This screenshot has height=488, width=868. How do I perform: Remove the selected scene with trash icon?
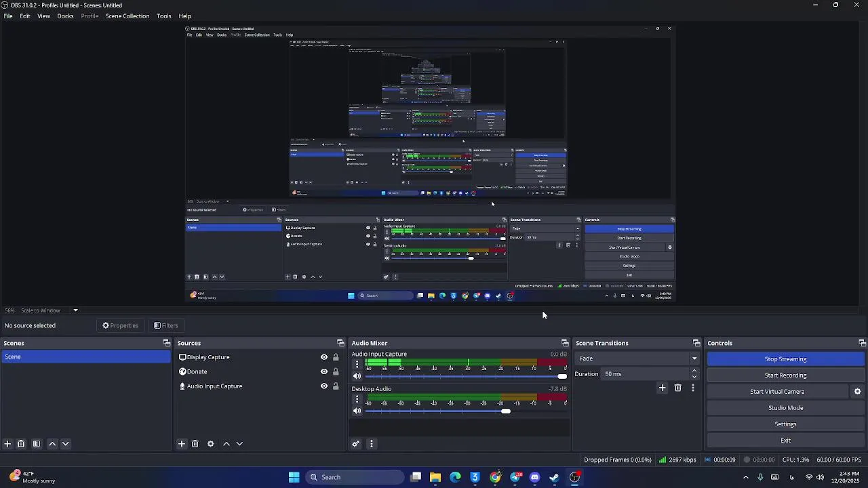(21, 444)
